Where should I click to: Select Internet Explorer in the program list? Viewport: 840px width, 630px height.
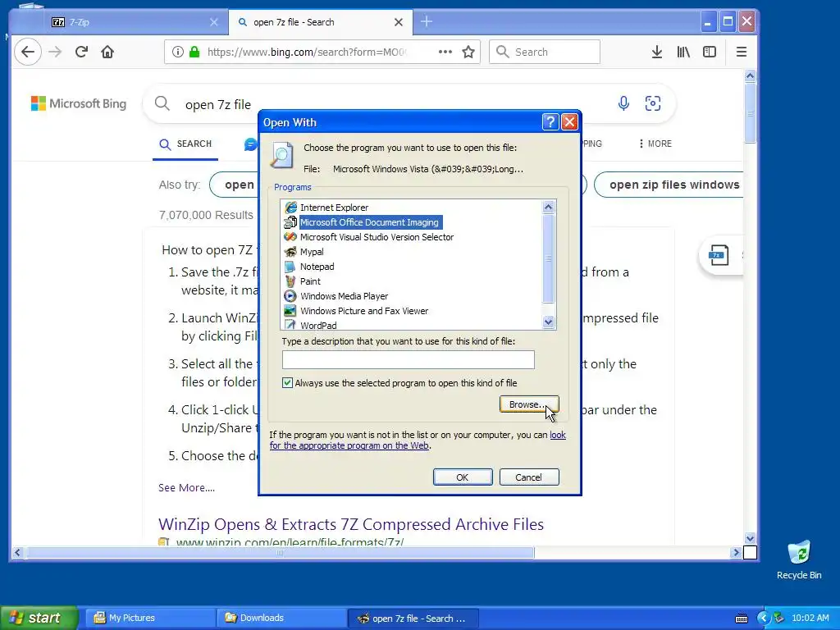tap(334, 208)
